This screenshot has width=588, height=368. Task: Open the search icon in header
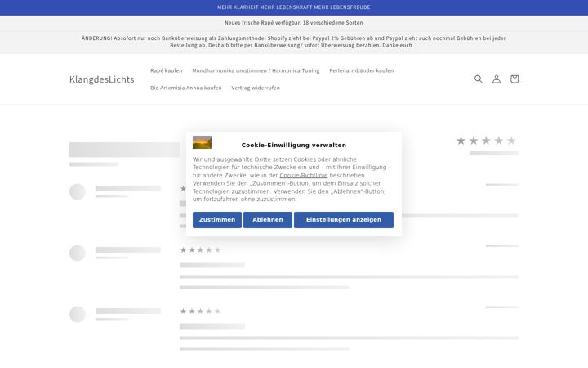(x=478, y=79)
